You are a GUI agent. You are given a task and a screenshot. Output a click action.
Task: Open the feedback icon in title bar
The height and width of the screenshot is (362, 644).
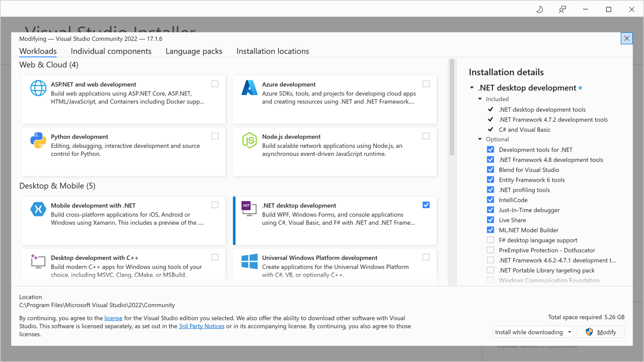point(562,9)
